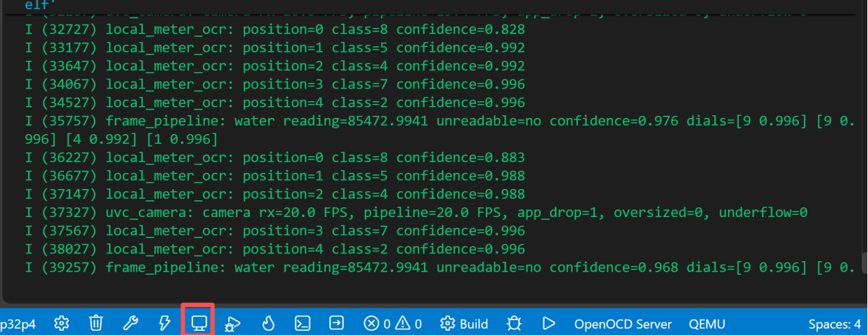868x335 pixels.
Task: Click the CMake debug bug icon
Action: 515,323
